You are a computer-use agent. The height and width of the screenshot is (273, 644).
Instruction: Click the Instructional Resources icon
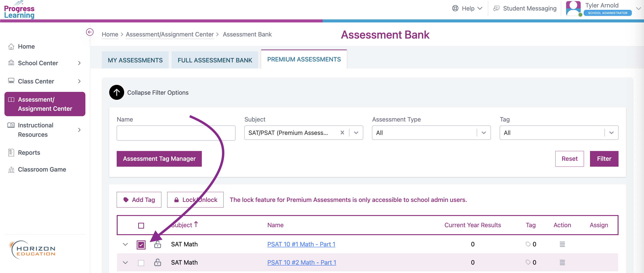(x=11, y=125)
